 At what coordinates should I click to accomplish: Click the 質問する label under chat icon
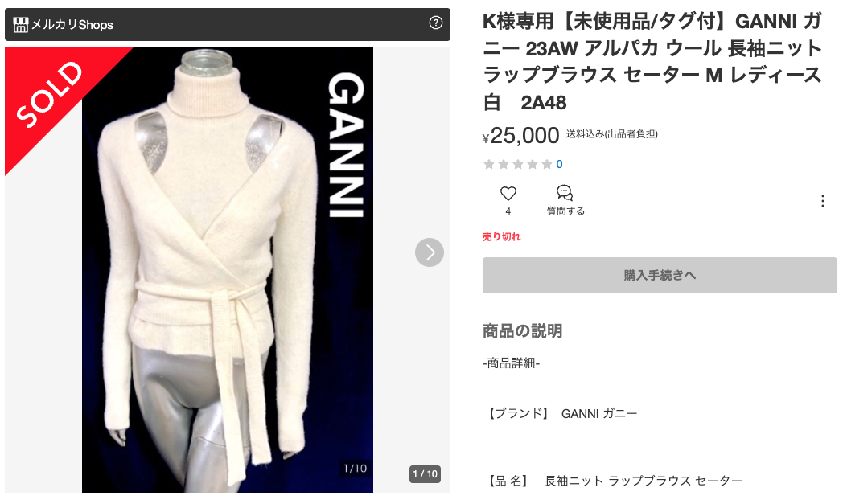point(565,211)
